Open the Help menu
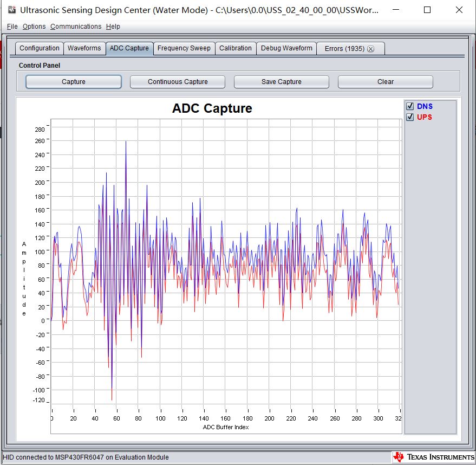Viewport: 476px width, 465px height. [x=113, y=27]
